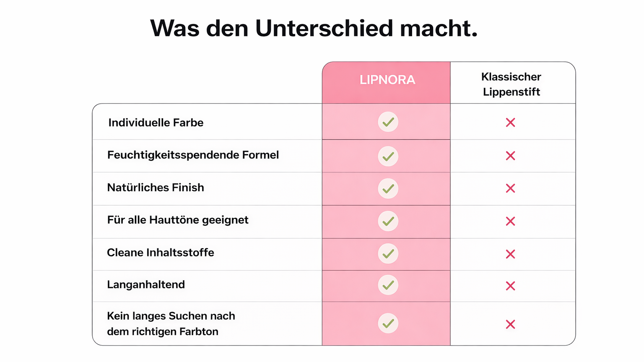Click the checkmark icon for Individuelle Farbe
The image size is (644, 362).
click(388, 122)
